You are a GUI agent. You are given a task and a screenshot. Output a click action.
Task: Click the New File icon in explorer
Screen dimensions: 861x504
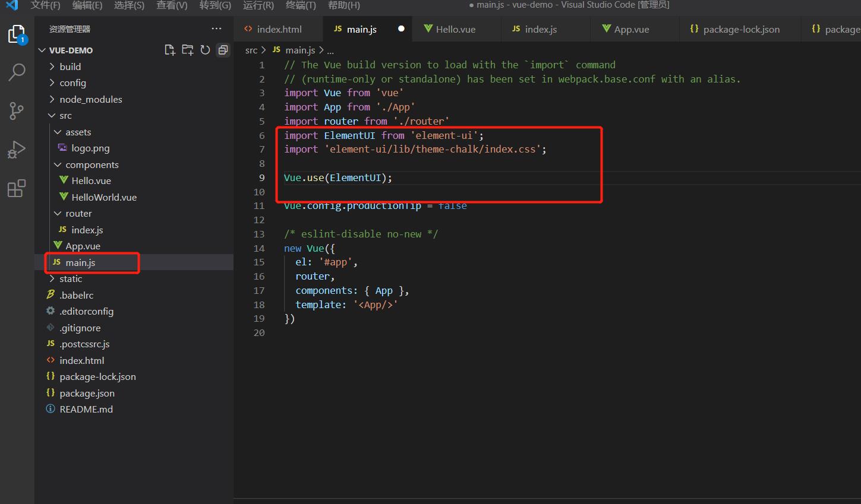click(170, 50)
